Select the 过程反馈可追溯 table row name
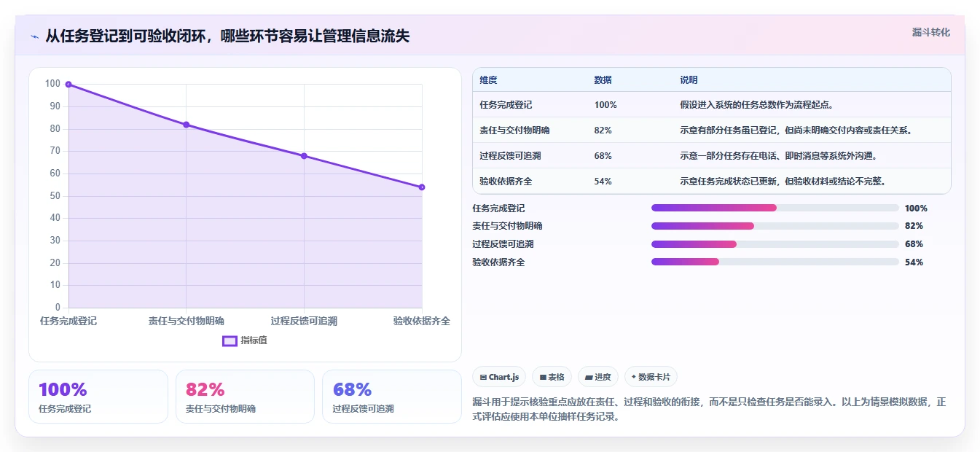 pyautogui.click(x=510, y=156)
